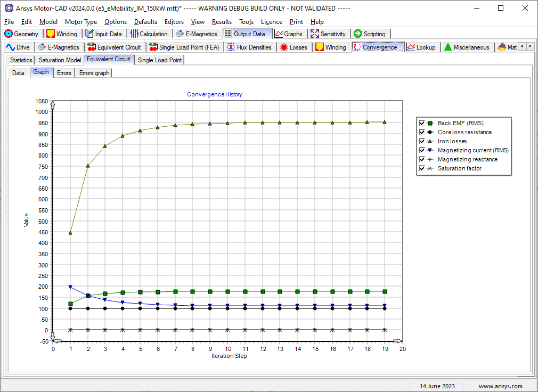Open the Scripting green arrow tab

[358, 34]
